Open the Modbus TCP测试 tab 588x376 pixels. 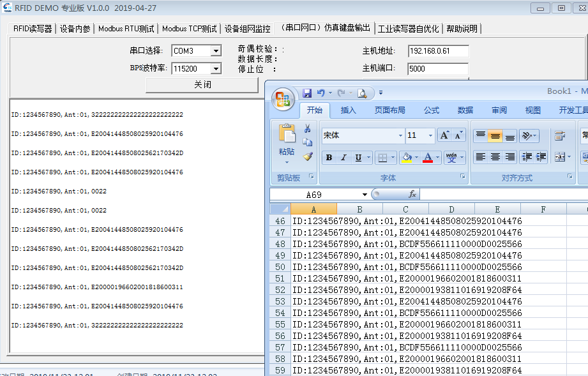(190, 29)
